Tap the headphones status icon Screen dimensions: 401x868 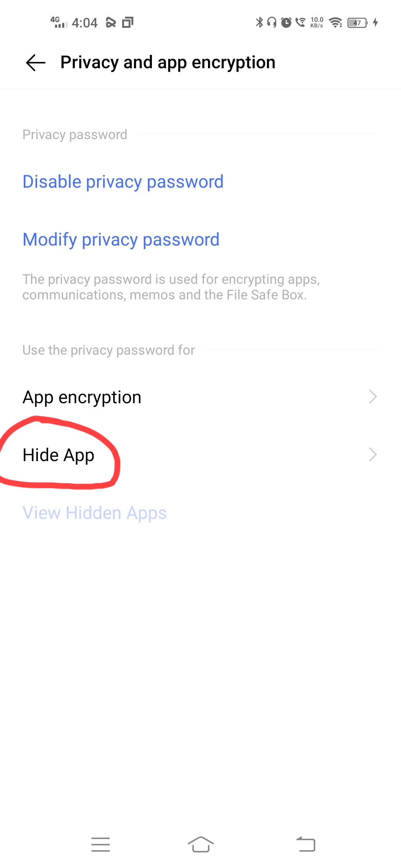[x=272, y=23]
